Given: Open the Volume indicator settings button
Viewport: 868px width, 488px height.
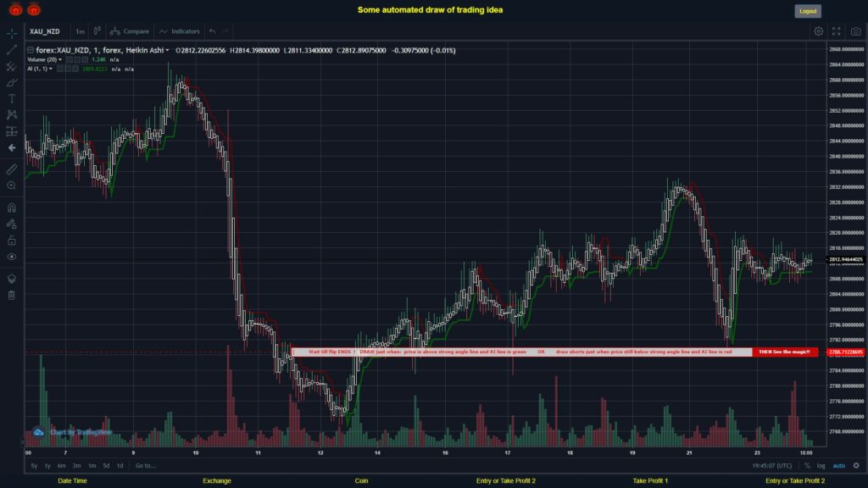Looking at the screenshot, I should pos(77,60).
